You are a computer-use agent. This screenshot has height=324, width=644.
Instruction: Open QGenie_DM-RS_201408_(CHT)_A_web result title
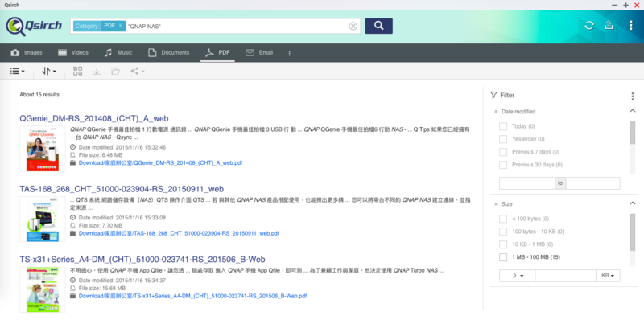coord(94,118)
